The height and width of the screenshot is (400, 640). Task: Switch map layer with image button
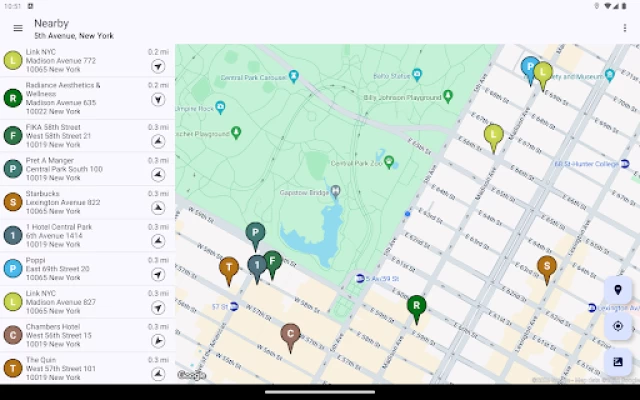point(617,361)
